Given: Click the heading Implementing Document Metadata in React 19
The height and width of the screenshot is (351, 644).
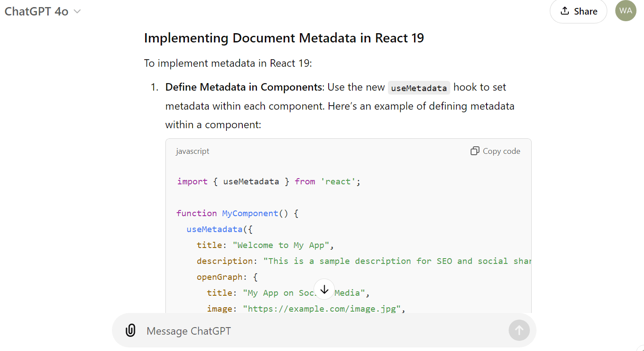Looking at the screenshot, I should click(284, 38).
